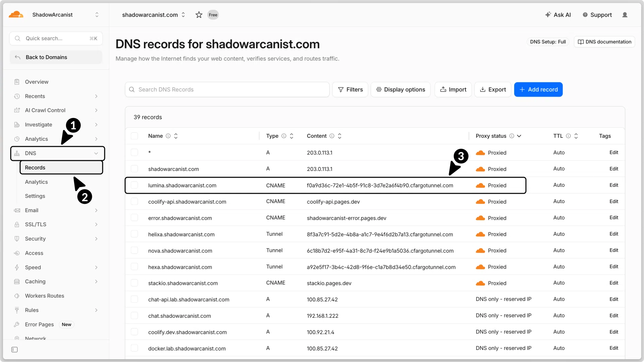The height and width of the screenshot is (362, 644).
Task: Click the Content column info icon
Action: click(x=332, y=136)
